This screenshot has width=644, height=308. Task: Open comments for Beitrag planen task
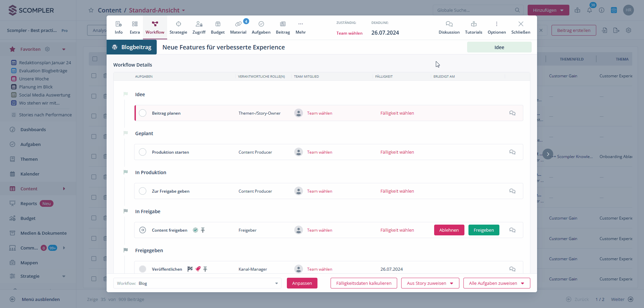pos(512,113)
